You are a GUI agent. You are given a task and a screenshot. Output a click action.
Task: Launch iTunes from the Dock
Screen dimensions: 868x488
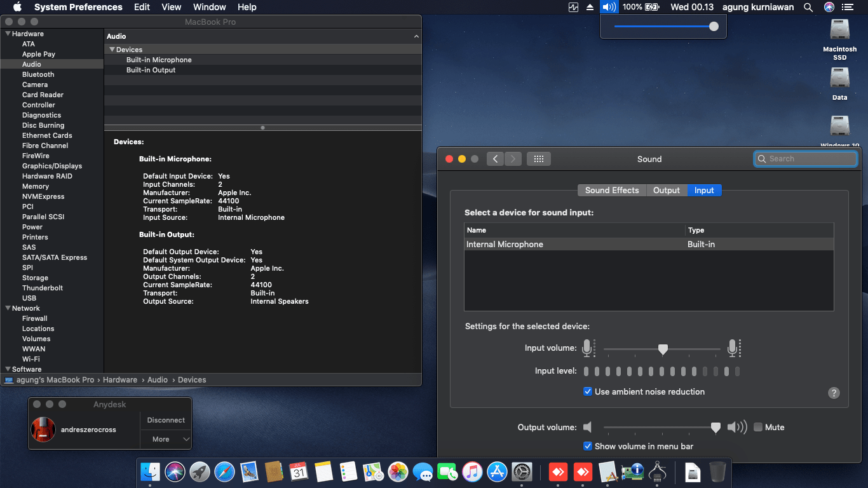[472, 471]
